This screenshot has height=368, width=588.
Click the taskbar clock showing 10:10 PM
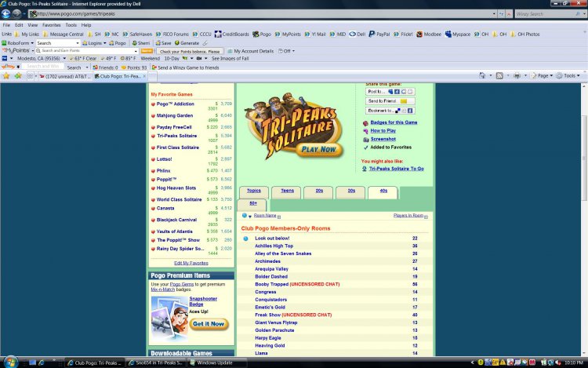[x=574, y=363]
